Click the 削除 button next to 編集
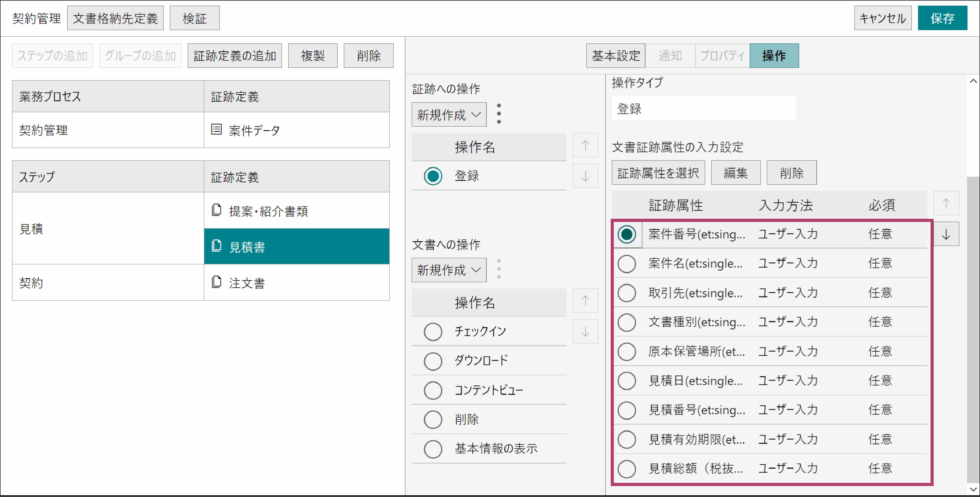Viewport: 980px width, 497px height. [x=792, y=172]
